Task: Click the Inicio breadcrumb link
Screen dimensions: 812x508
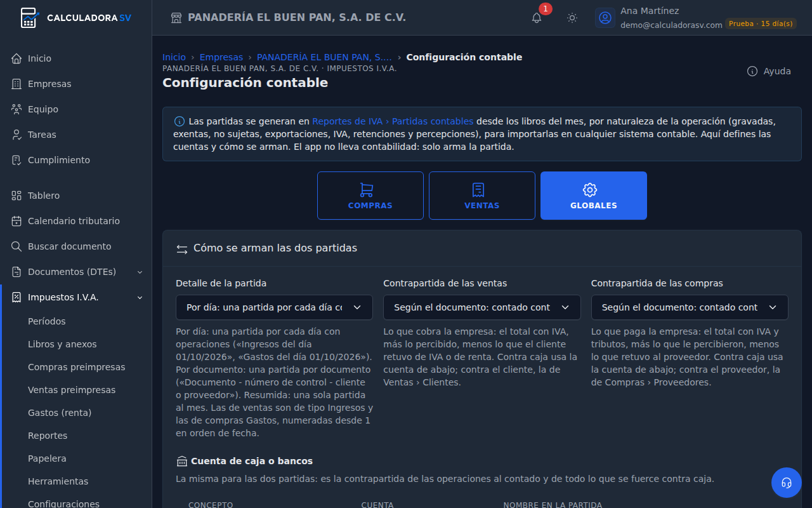Action: [174, 57]
